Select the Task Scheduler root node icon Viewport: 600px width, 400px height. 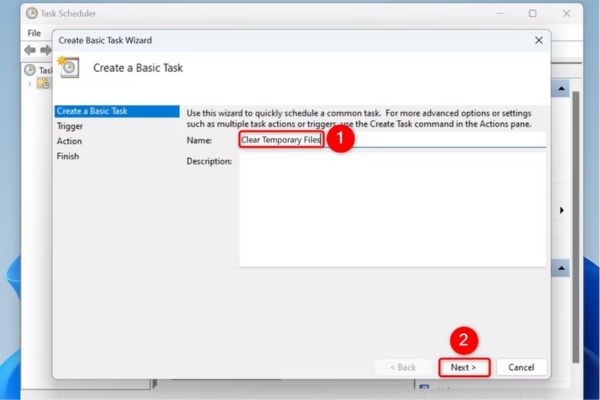click(x=30, y=70)
